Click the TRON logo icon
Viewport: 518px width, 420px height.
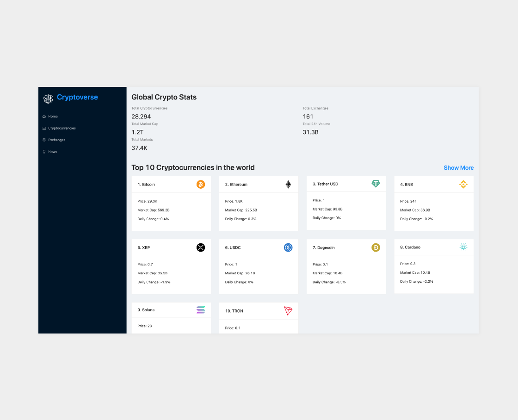[288, 311]
